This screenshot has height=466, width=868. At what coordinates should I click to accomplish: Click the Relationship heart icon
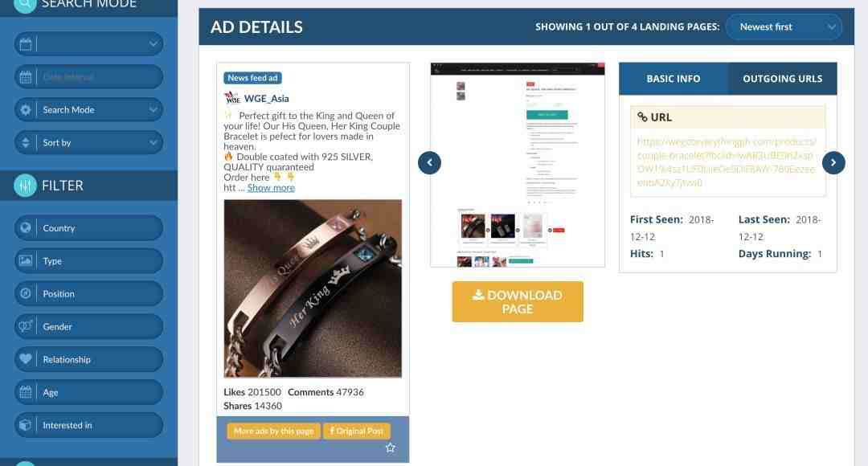pos(26,359)
